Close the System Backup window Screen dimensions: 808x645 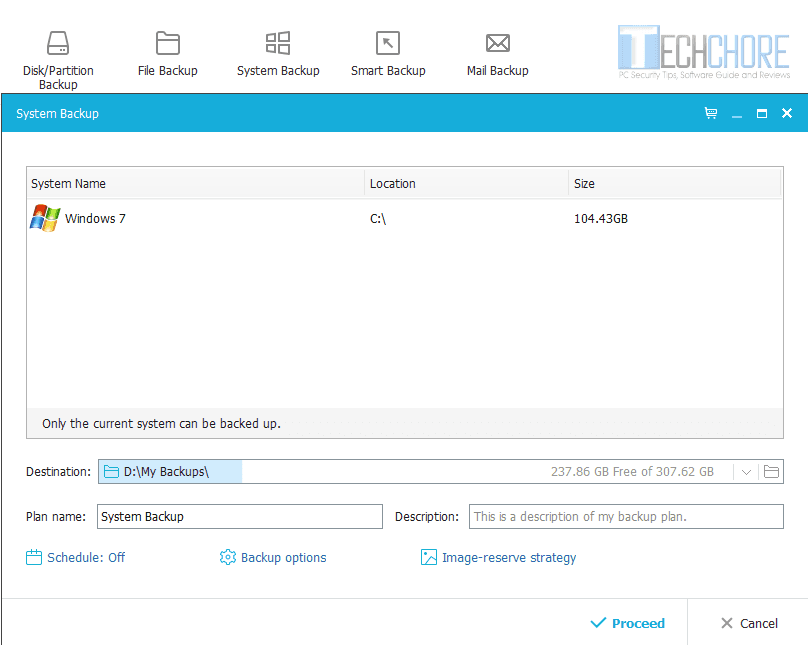(x=787, y=113)
